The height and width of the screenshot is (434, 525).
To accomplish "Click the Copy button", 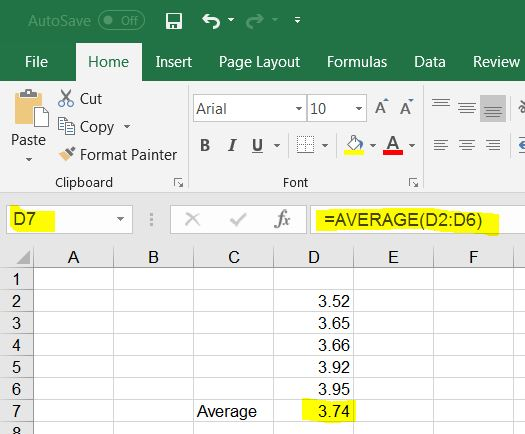I will coord(86,127).
